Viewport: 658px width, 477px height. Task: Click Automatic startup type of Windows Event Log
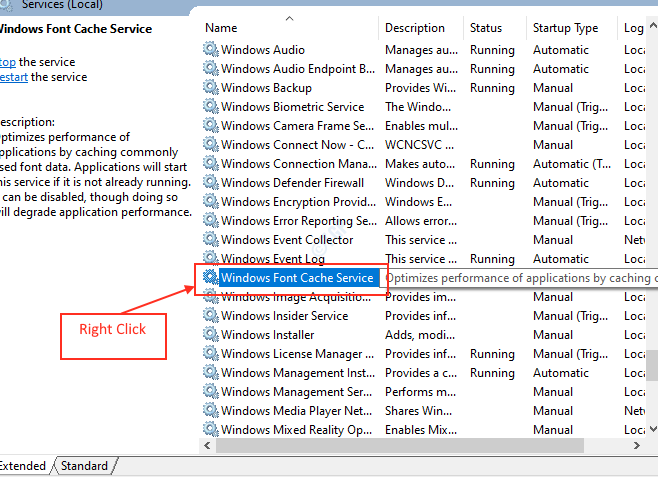coord(561,258)
